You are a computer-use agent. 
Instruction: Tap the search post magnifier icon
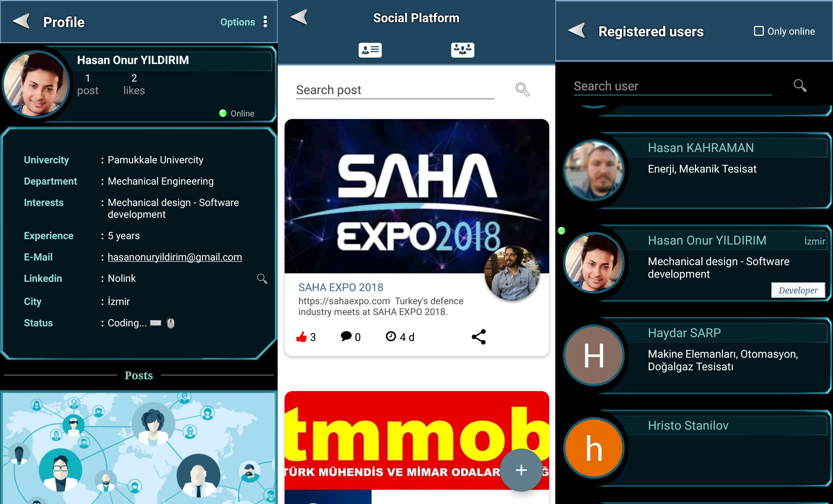click(x=522, y=89)
